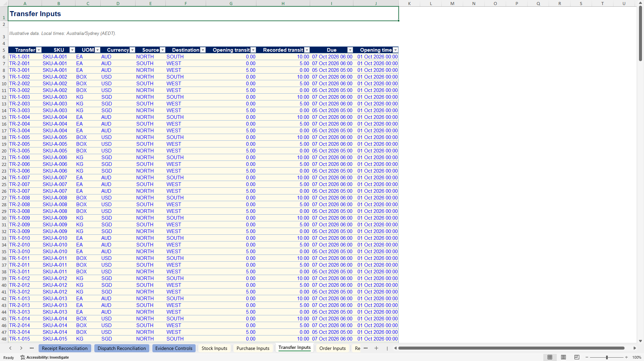Switch to Page Layout view icon
The image size is (644, 361).
pos(563,357)
